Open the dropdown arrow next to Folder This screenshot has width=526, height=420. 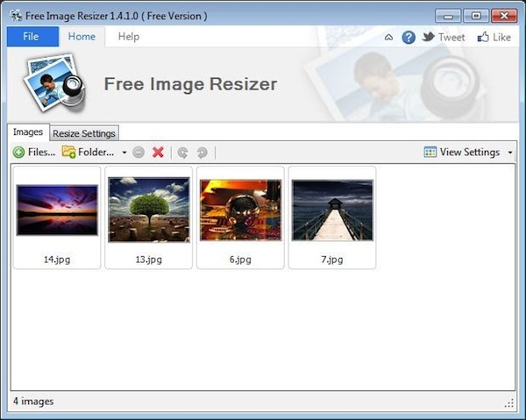tap(124, 153)
